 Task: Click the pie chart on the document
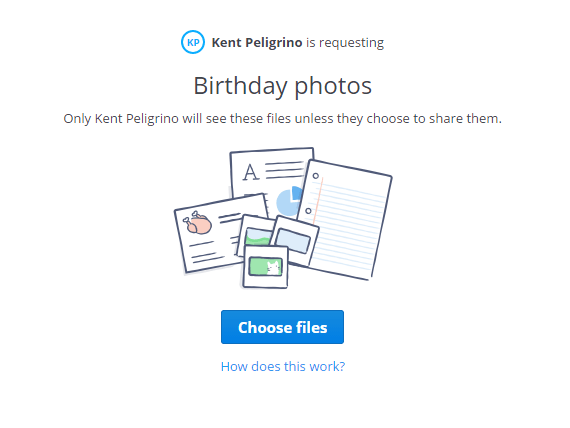point(289,200)
